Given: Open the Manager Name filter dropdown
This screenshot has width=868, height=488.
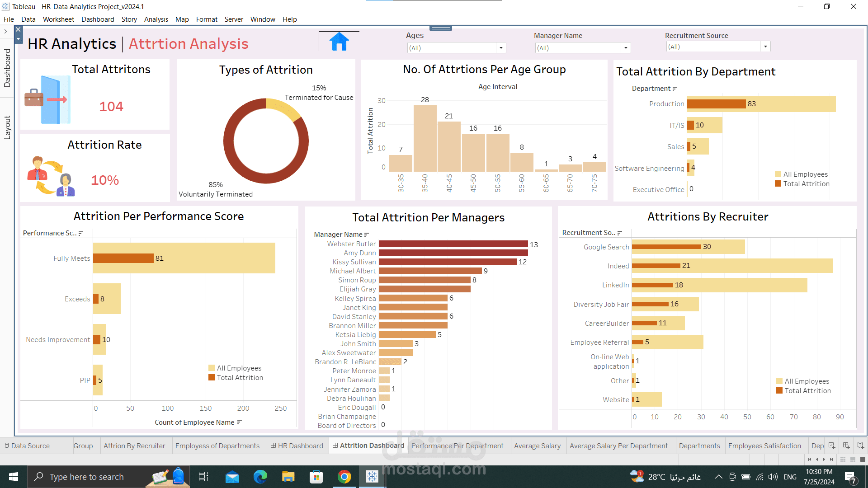Looking at the screenshot, I should coord(625,47).
